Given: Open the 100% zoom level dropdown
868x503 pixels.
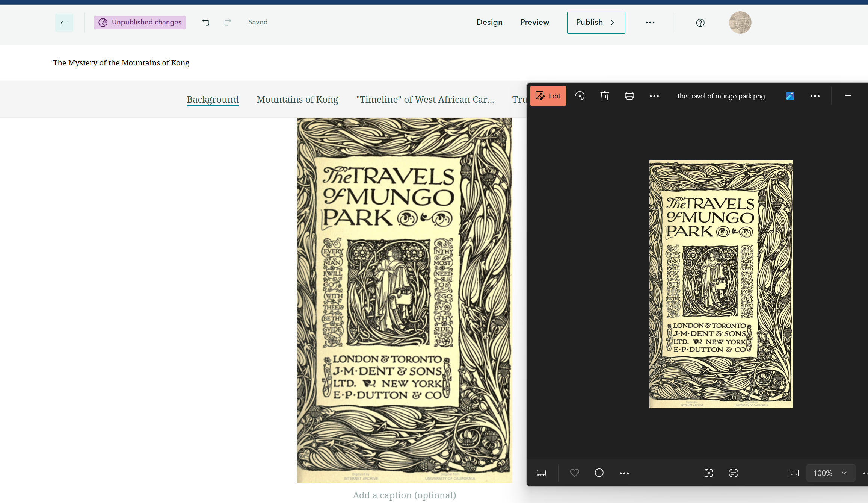Looking at the screenshot, I should [x=831, y=473].
